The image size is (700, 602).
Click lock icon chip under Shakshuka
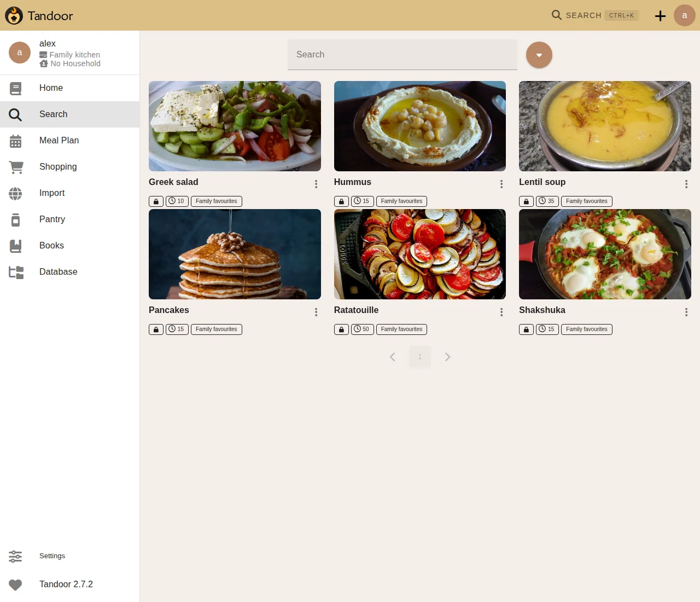526,329
